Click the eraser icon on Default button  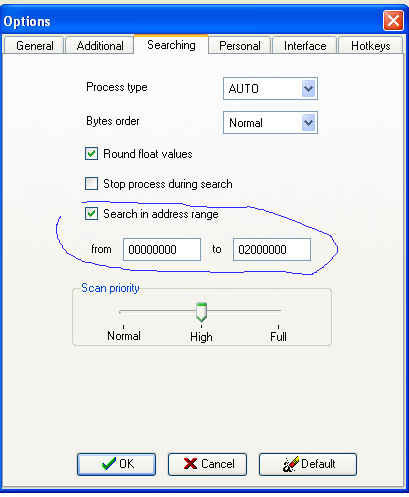[290, 464]
